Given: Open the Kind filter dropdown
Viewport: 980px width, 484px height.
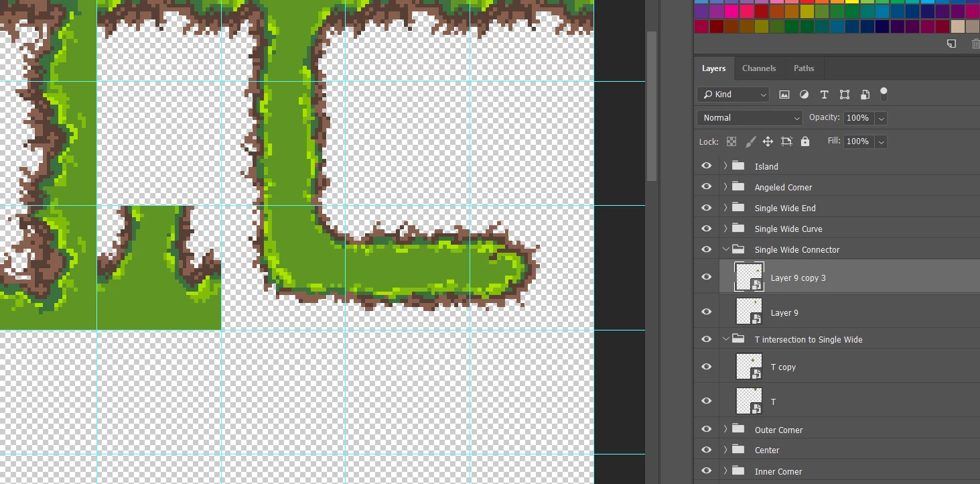Looking at the screenshot, I should 733,95.
